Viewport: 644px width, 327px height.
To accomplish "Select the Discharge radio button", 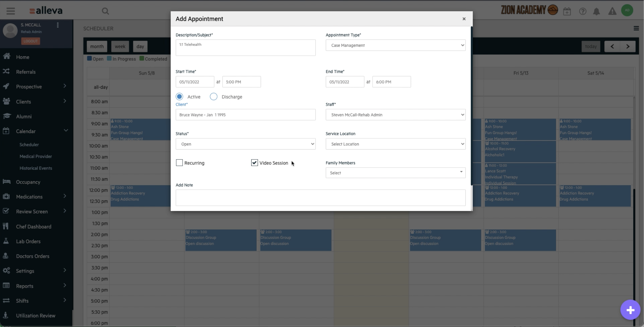I will tap(213, 97).
